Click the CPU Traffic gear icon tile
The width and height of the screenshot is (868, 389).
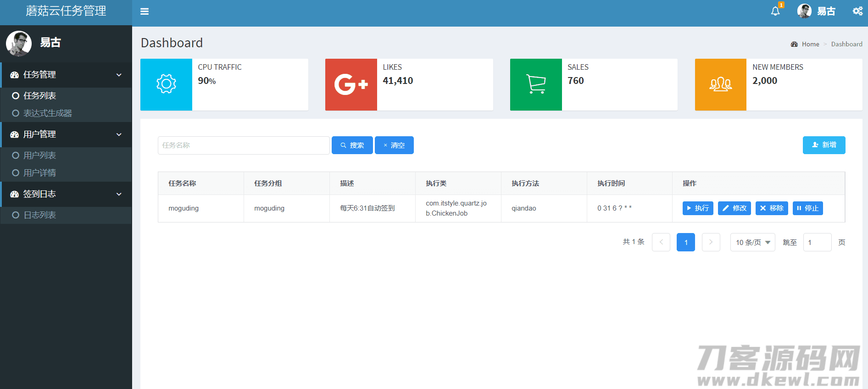click(166, 84)
